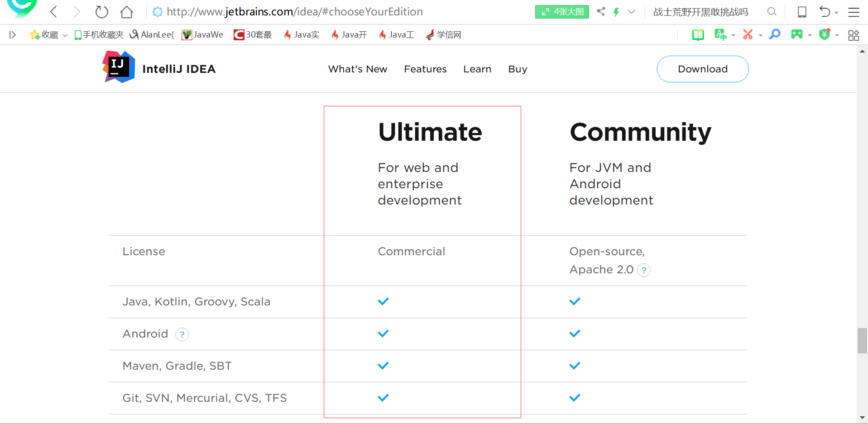The image size is (868, 424).
Task: Open the Java开 bookmark
Action: coord(349,35)
